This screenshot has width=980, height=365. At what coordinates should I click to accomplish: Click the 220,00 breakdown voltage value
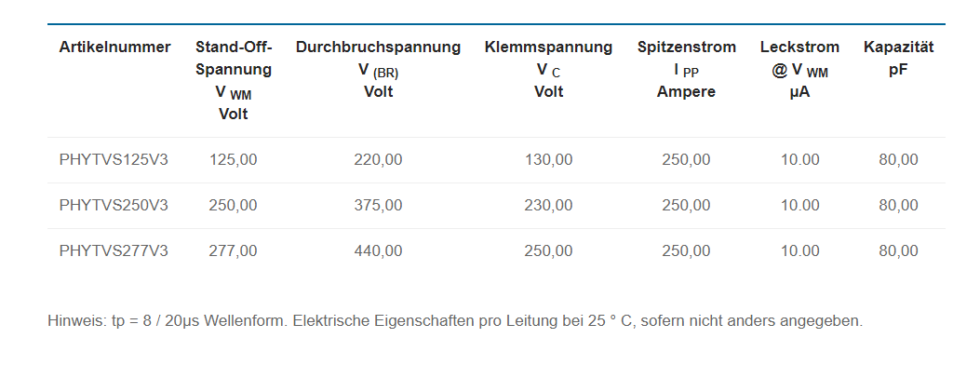pos(378,160)
